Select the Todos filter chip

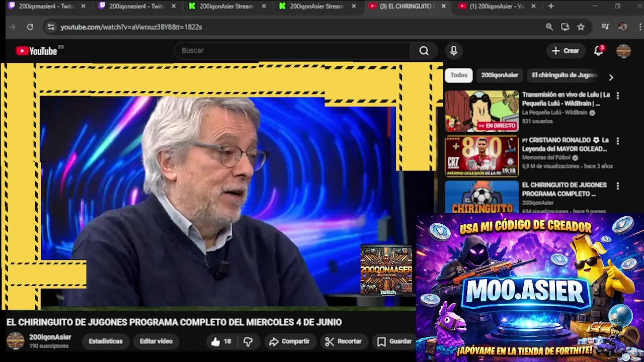pos(458,75)
